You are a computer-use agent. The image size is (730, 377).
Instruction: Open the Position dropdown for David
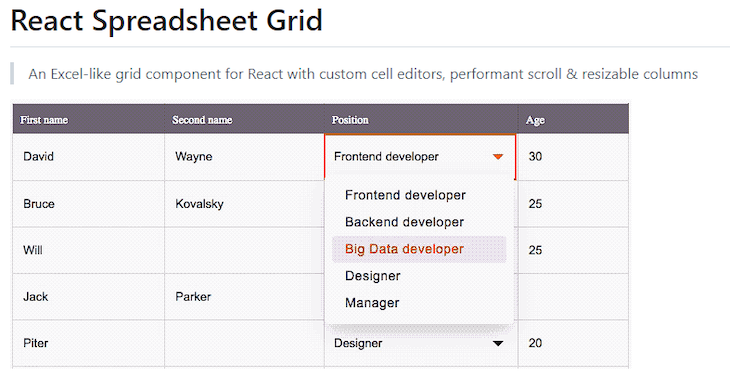420,157
